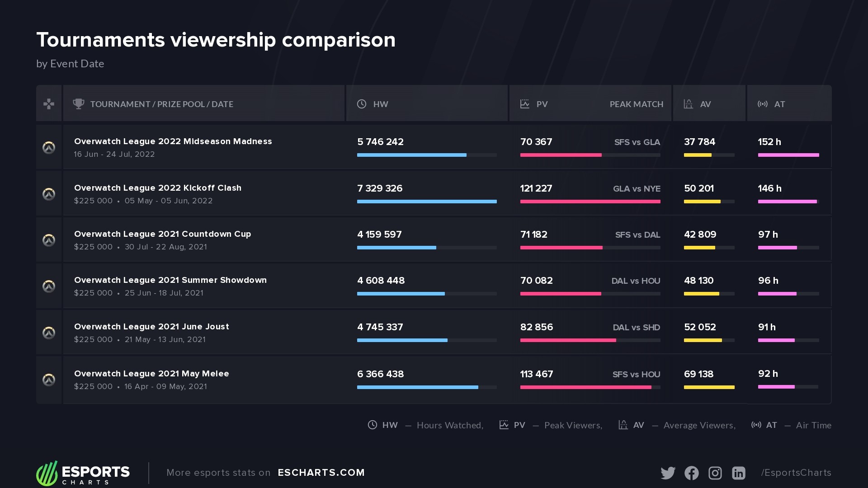Viewport: 868px width, 488px height.
Task: Click the trophy icon in the tournament header
Action: [x=79, y=104]
